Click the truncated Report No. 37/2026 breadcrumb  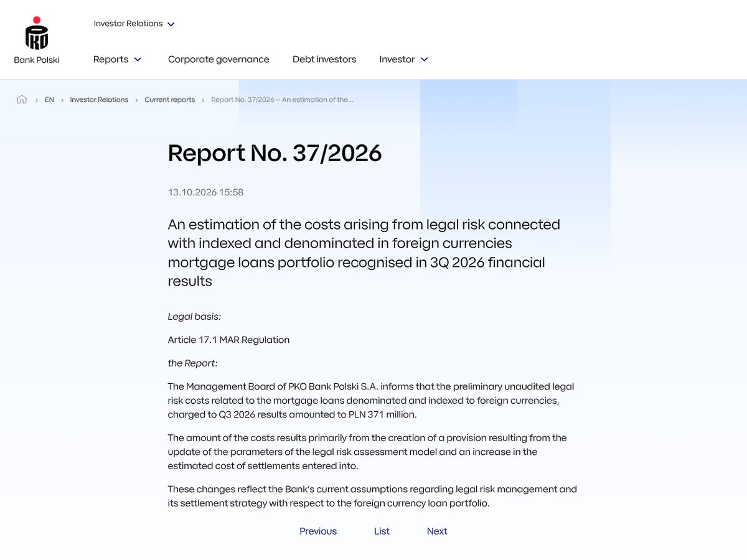(x=282, y=100)
